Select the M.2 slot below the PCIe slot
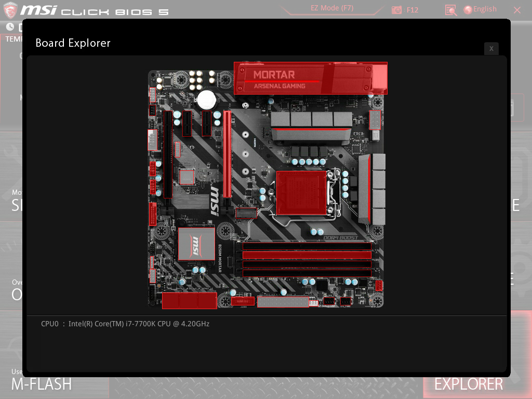Screen dimensions: 532x399 (246, 212)
